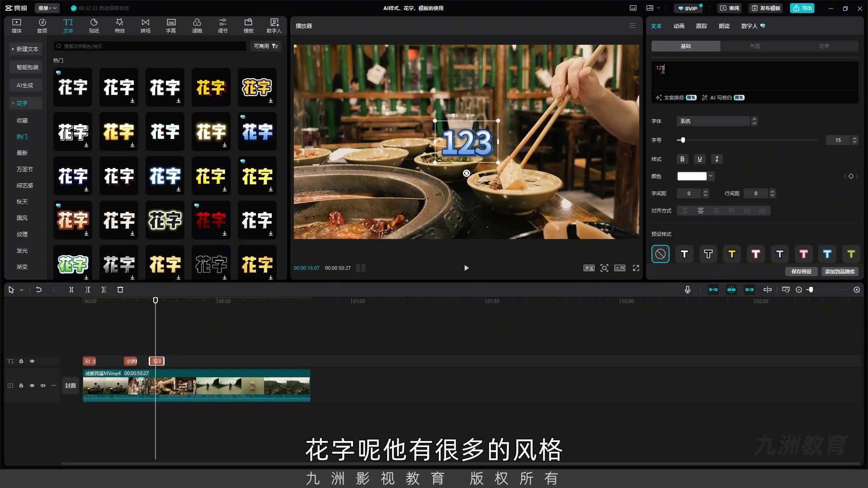Select the no-preset style circle
This screenshot has height=488, width=868.
click(660, 254)
